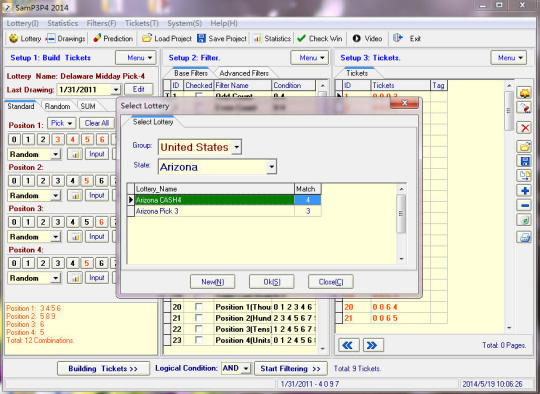Click the Save Project disk icon
540x394 pixels.
[x=201, y=38]
